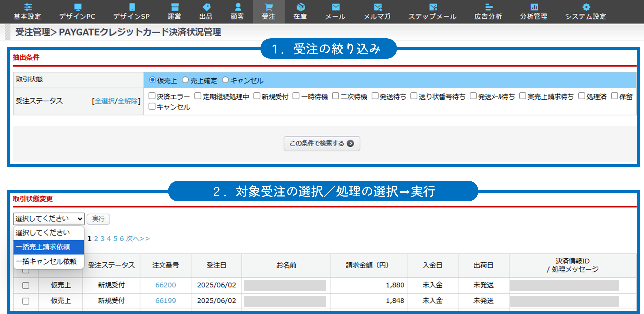Click the 出品 tag icon

[206, 7]
